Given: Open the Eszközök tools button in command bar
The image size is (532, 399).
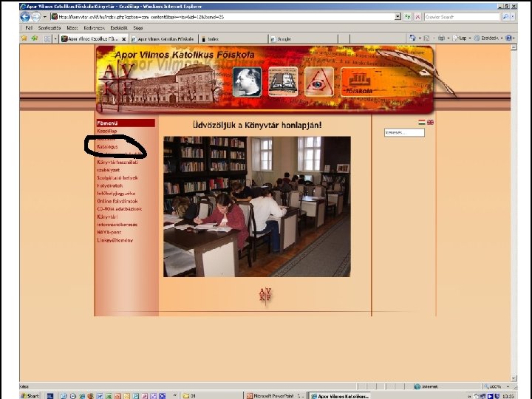Looking at the screenshot, I should (x=488, y=38).
